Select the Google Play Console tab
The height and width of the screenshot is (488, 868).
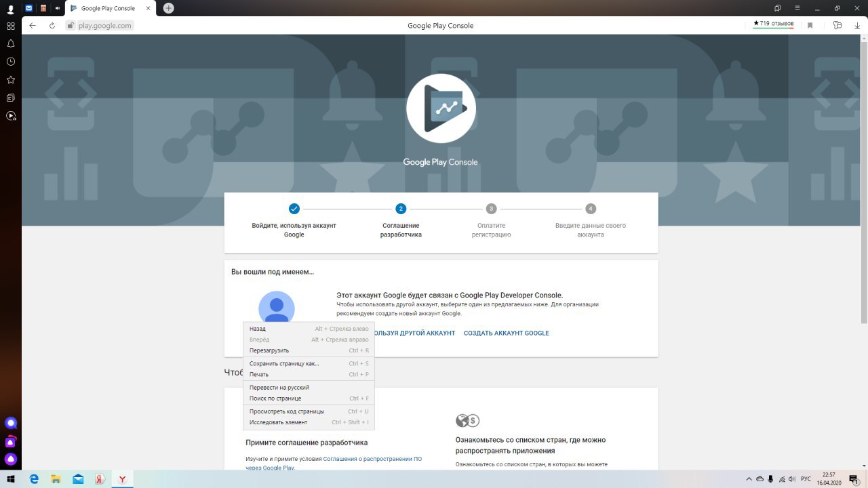tap(110, 8)
